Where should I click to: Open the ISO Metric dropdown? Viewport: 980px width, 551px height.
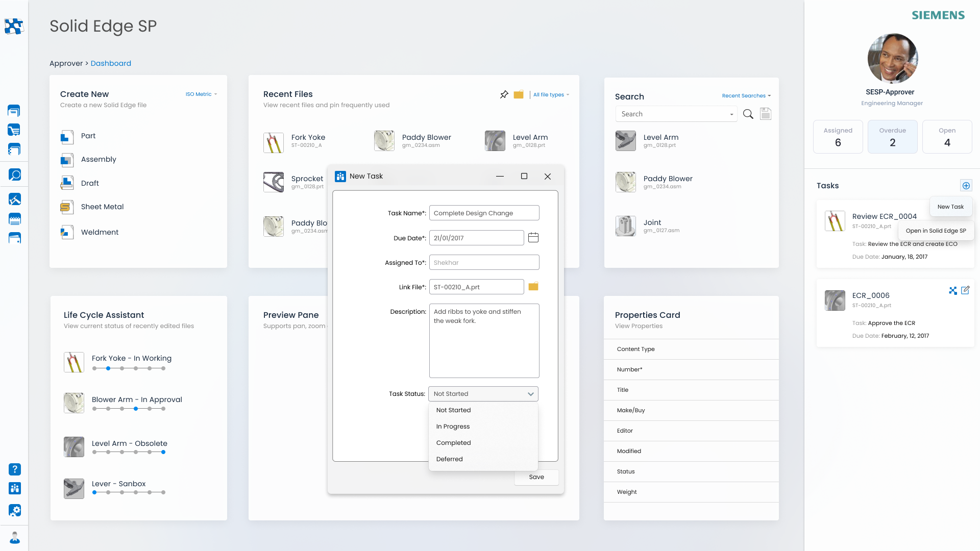pos(201,94)
